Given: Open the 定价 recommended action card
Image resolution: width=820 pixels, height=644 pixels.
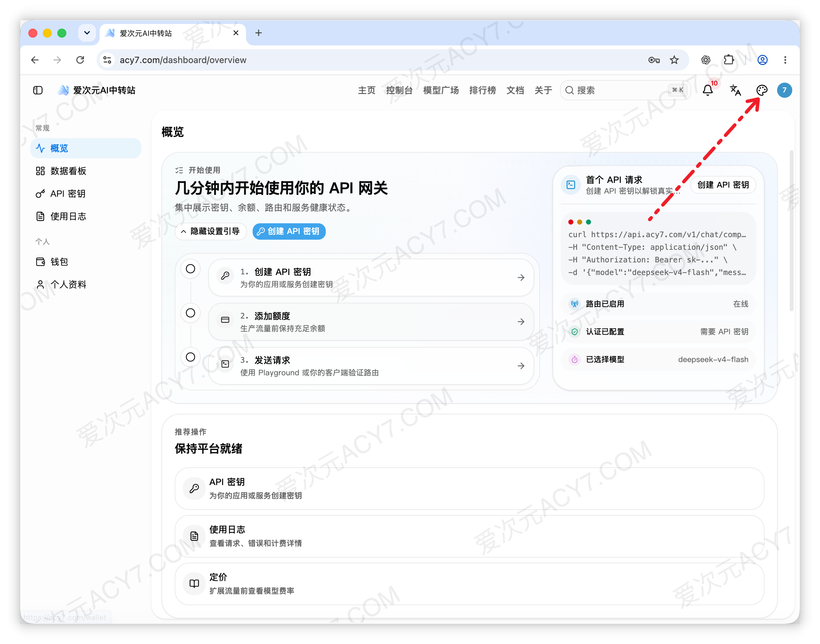Looking at the screenshot, I should (x=469, y=584).
